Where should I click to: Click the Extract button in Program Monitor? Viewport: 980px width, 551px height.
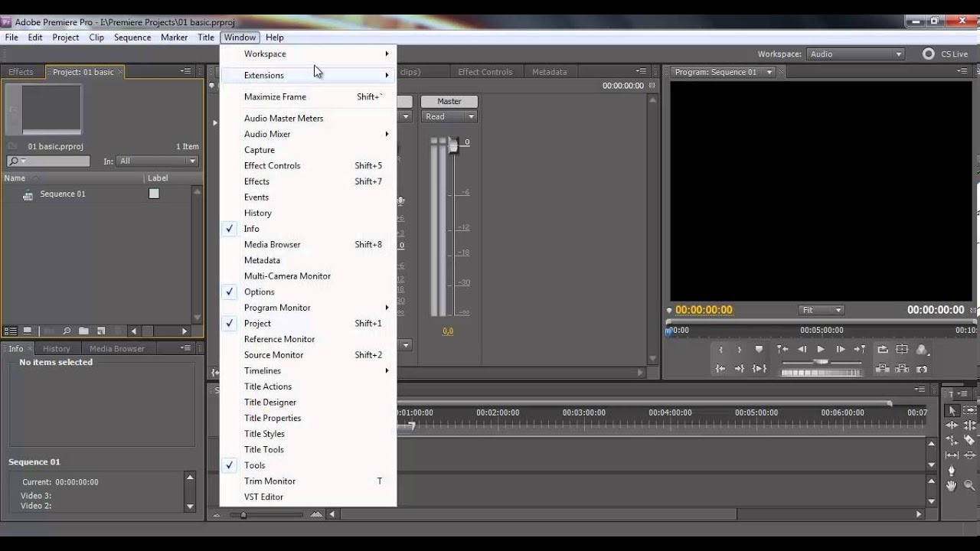tap(902, 369)
